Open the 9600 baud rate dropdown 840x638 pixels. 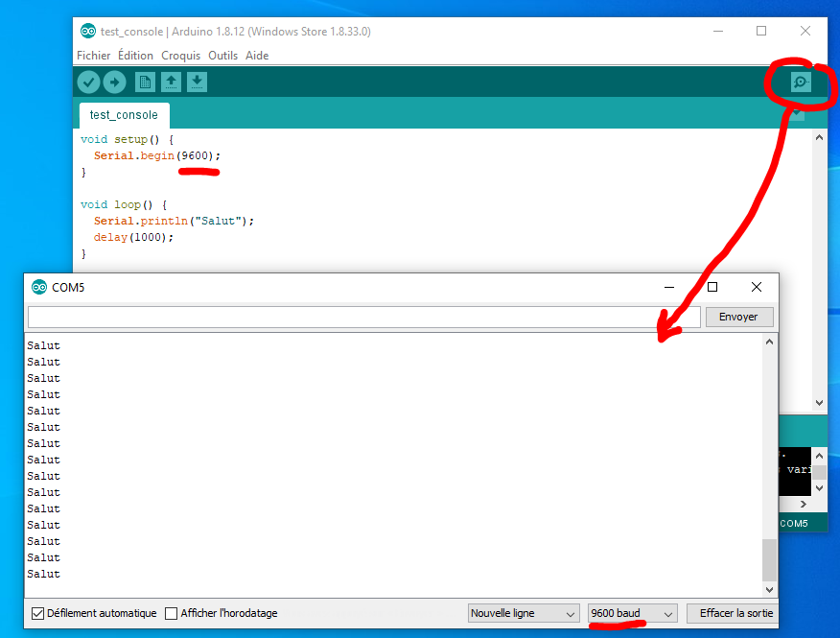coord(632,613)
